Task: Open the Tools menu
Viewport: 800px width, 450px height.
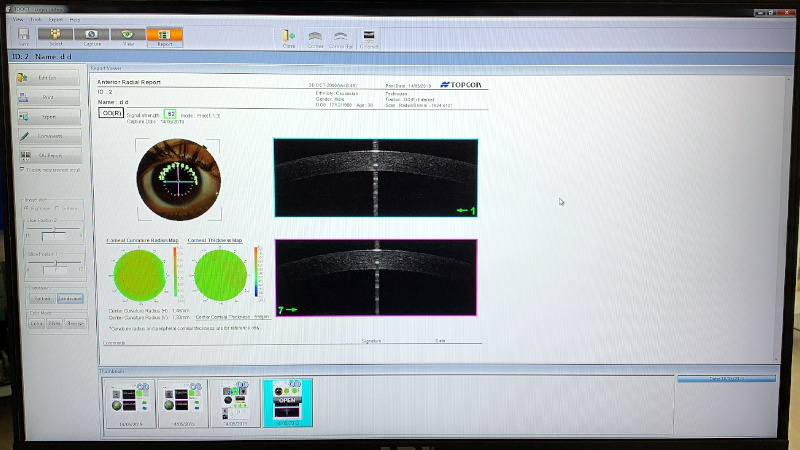Action: coord(35,19)
